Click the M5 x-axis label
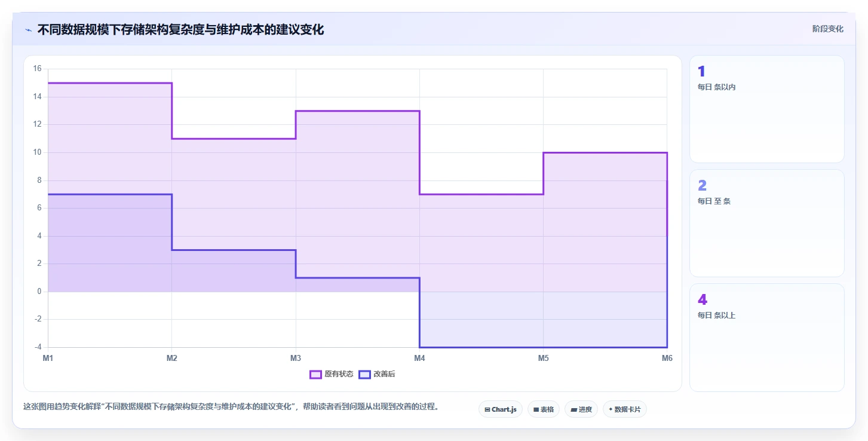 click(x=543, y=358)
